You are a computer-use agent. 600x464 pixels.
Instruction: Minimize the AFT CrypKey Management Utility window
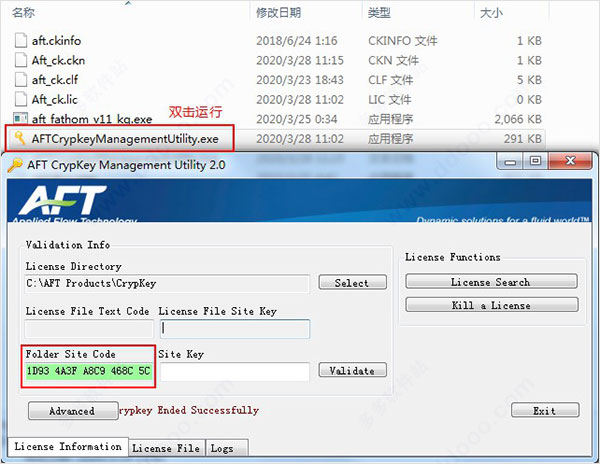click(x=510, y=161)
